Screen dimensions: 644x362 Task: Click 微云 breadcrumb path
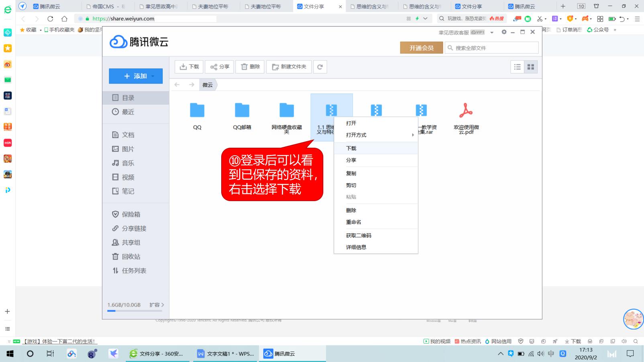pyautogui.click(x=208, y=85)
